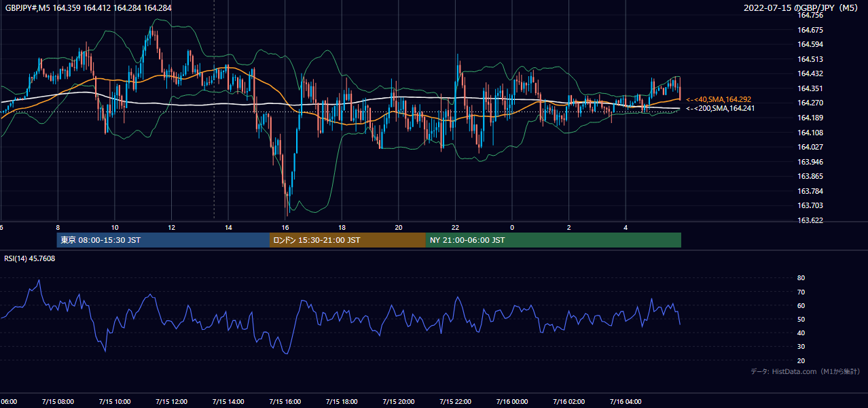Click the 7/15 16:00 time axis label

tap(285, 402)
